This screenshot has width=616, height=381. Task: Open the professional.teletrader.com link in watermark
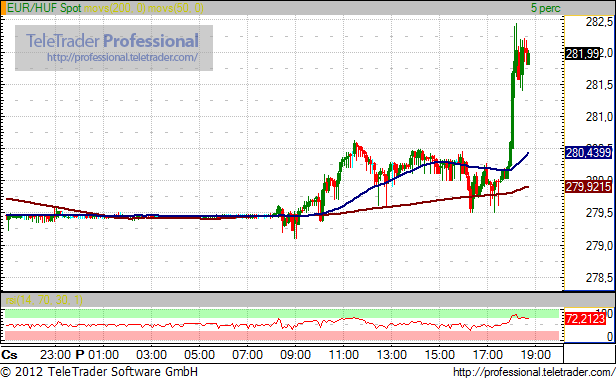tap(122, 57)
